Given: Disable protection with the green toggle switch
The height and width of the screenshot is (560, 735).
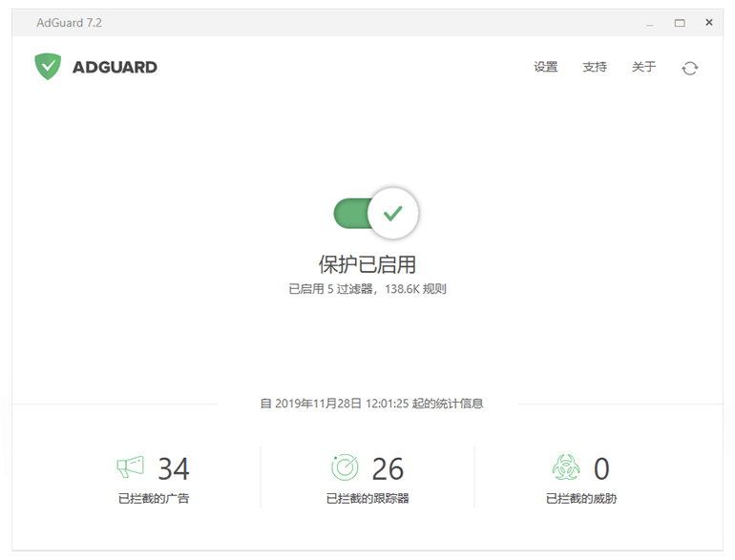Looking at the screenshot, I should pyautogui.click(x=376, y=214).
